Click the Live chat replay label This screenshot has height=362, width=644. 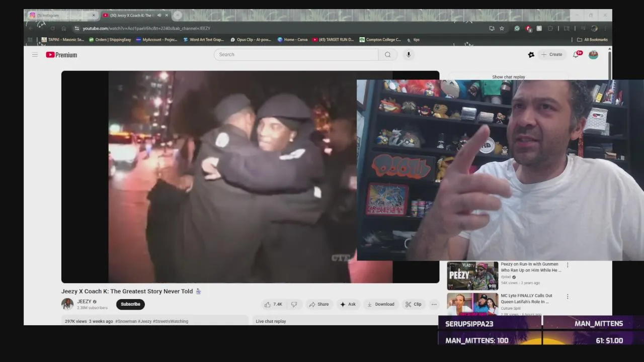[271, 321]
